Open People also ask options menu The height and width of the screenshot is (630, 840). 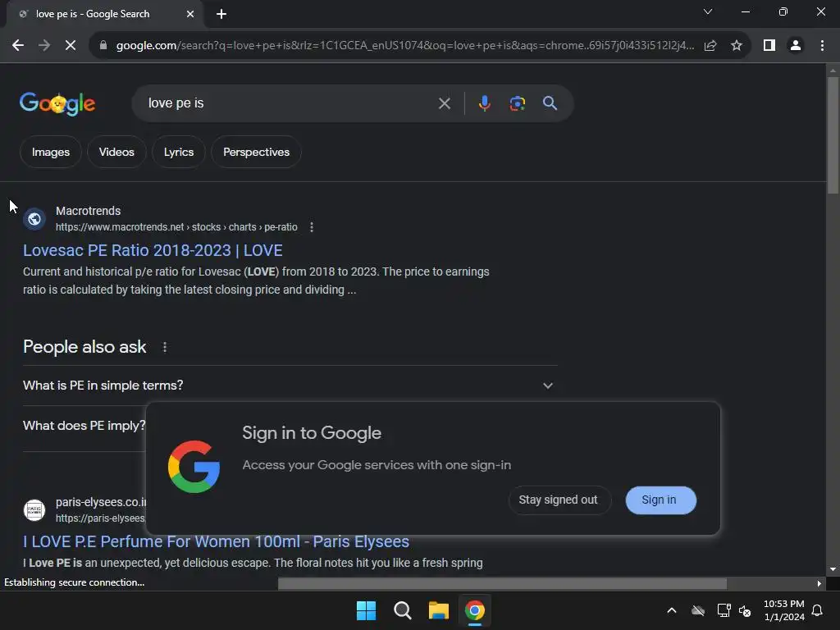[165, 347]
